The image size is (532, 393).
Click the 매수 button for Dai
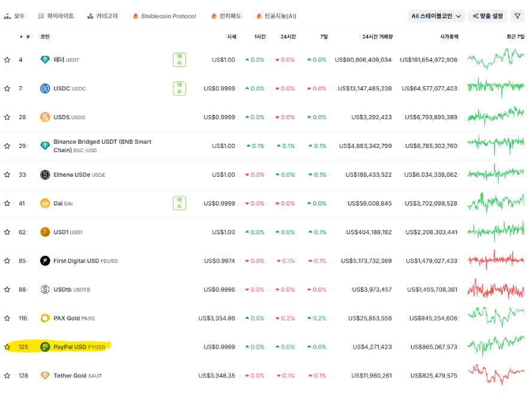(180, 204)
